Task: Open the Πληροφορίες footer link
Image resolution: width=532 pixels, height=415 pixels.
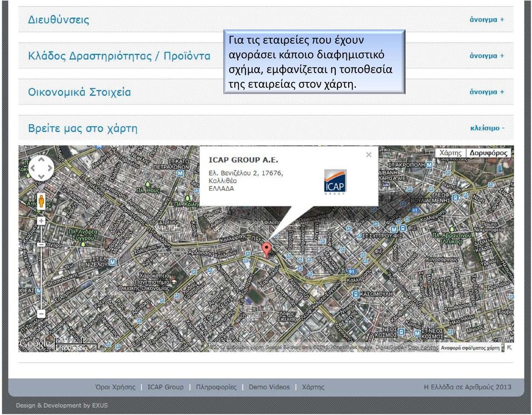Action: point(216,387)
